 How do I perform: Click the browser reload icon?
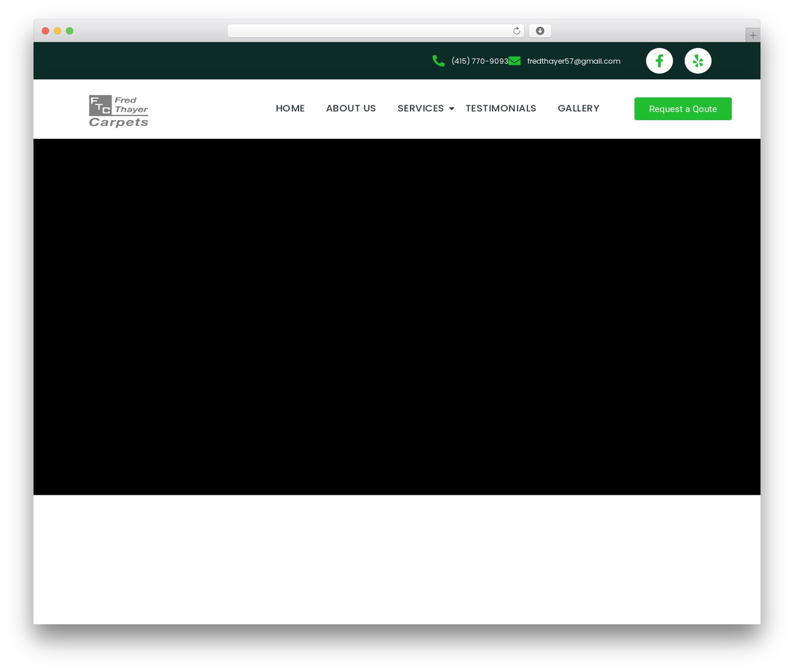516,31
